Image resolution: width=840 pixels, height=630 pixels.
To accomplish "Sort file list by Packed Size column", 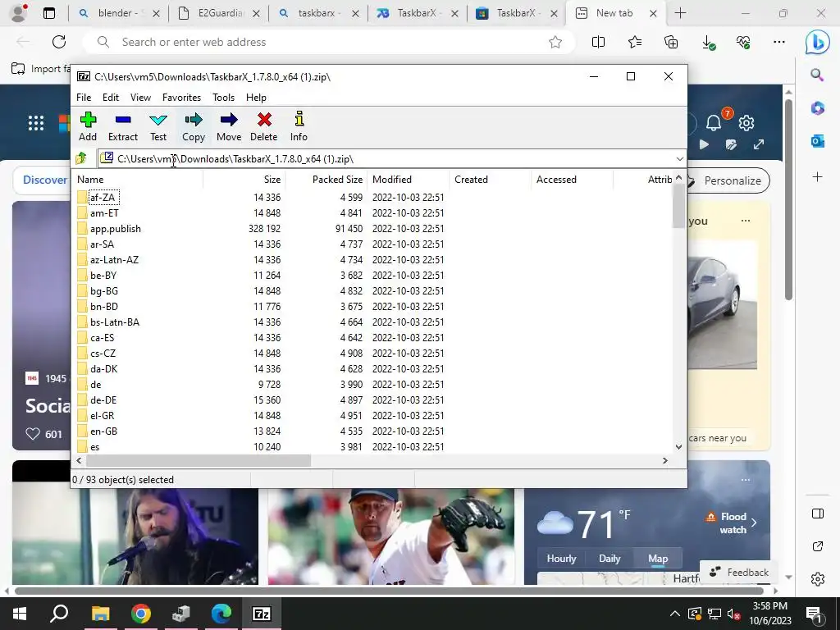I will 326,180.
